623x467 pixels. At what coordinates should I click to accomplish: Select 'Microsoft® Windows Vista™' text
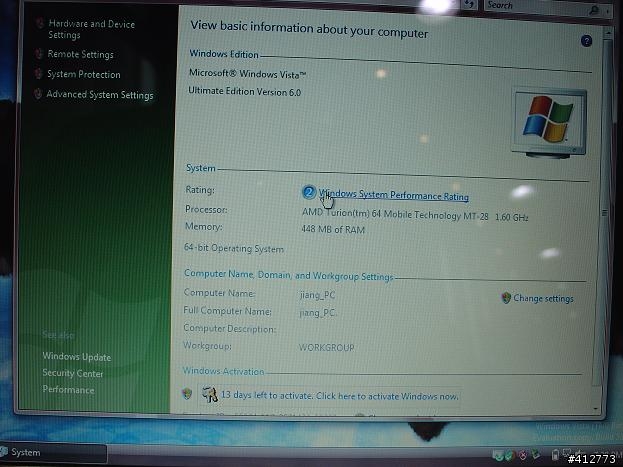[x=248, y=74]
